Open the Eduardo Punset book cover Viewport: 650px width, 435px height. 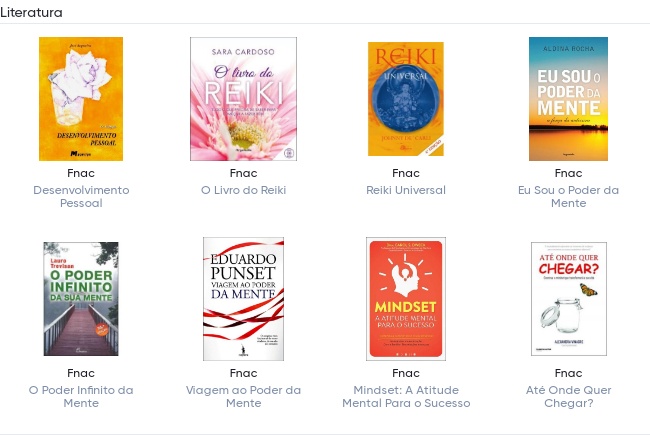(x=243, y=299)
